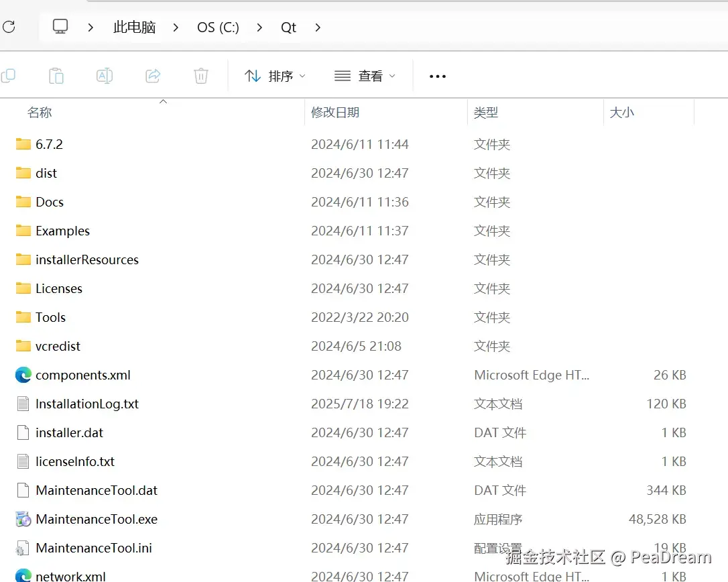Open the 排序 sort dropdown
Viewport: 728px width, 582px height.
tap(275, 76)
